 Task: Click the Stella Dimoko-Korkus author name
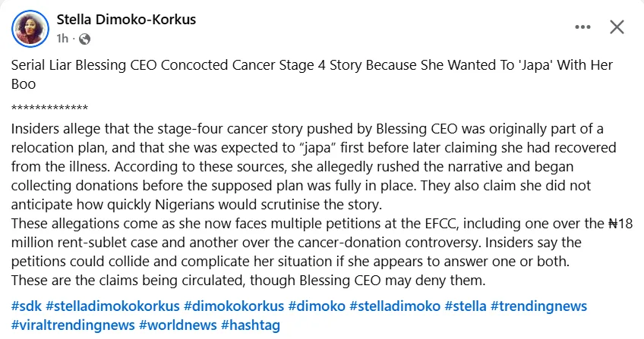[x=126, y=20]
